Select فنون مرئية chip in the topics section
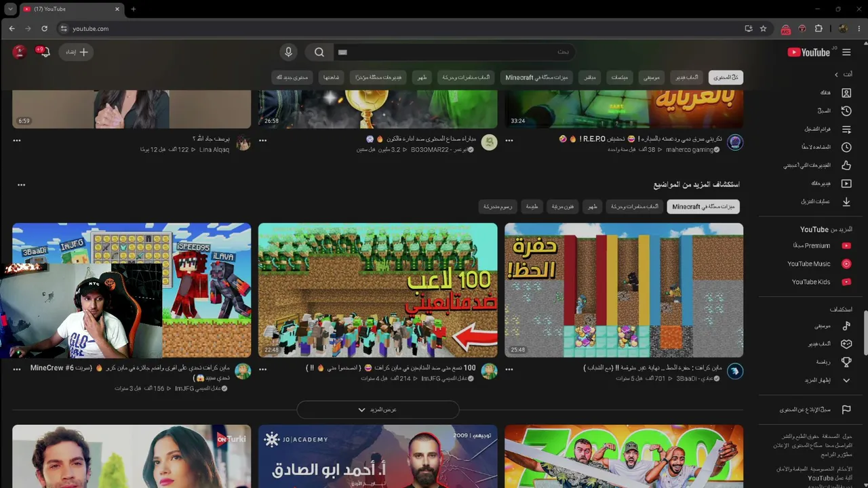 click(563, 207)
